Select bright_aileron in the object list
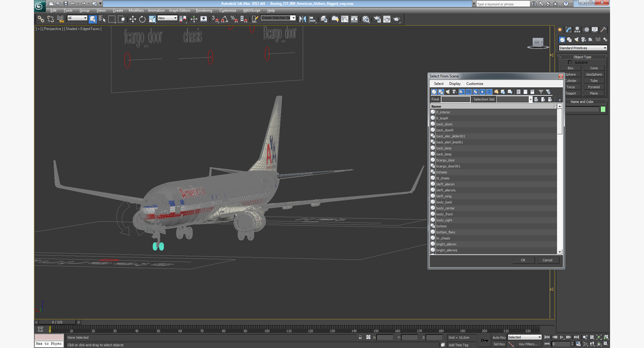The height and width of the screenshot is (348, 644). coord(493,244)
